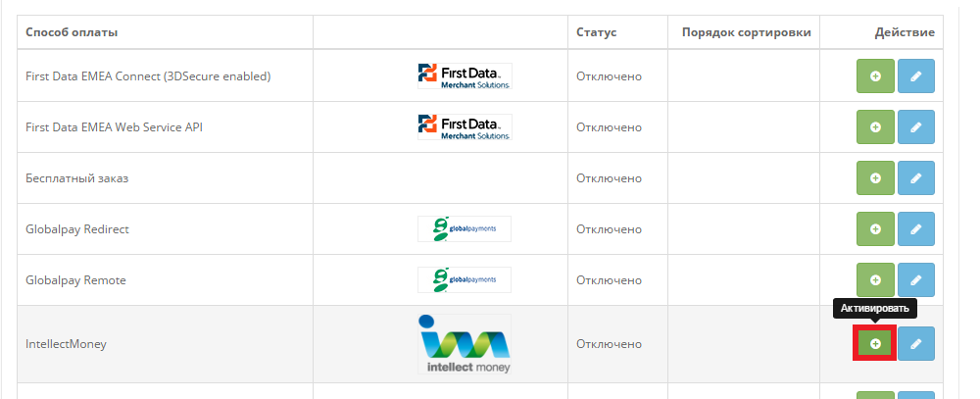Edit First Data EMEA Web Service API
This screenshot has width=980, height=399.
[916, 126]
